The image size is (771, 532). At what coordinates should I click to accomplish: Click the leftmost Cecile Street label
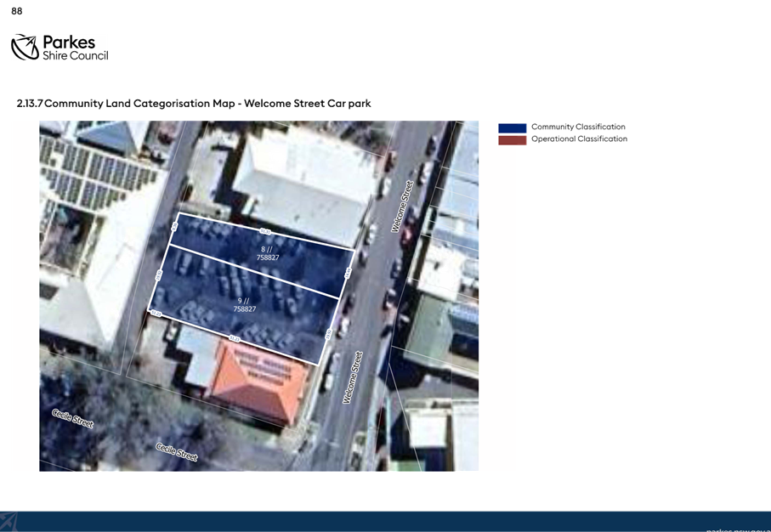click(x=73, y=418)
